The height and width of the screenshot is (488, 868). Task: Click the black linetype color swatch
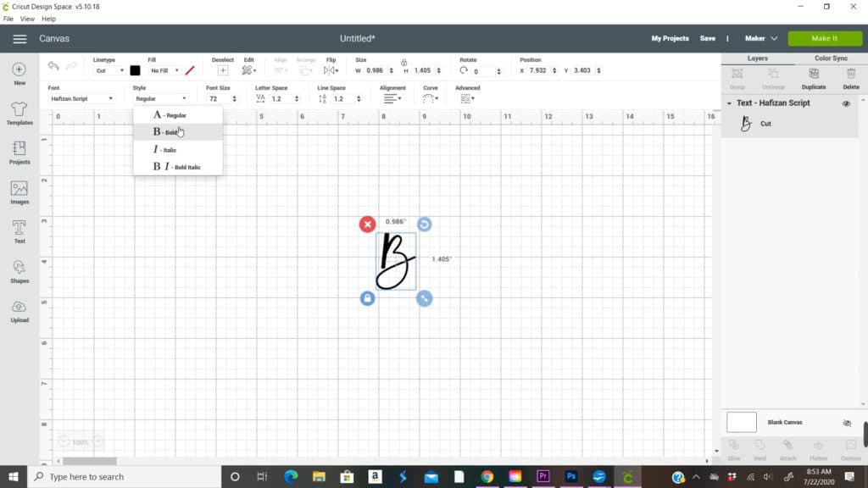click(135, 70)
